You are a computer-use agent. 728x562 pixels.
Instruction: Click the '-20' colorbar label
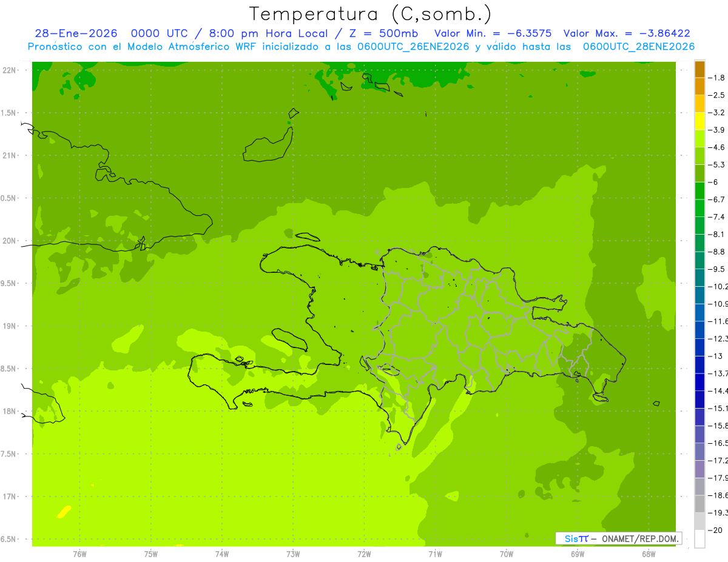tap(715, 530)
